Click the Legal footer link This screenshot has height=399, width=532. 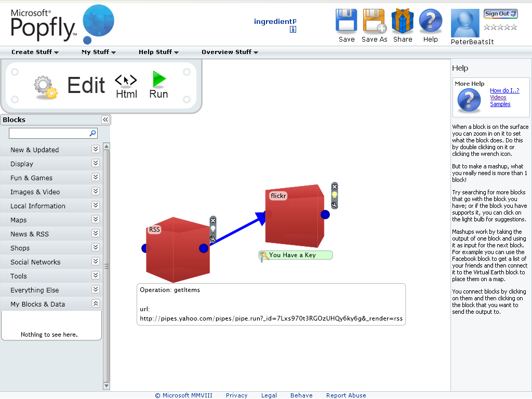click(269, 395)
